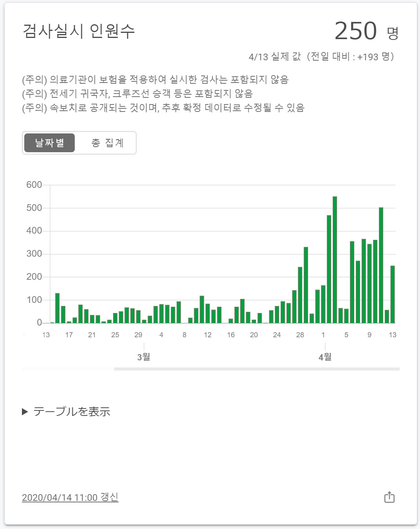Click the April 13 bar of 250
This screenshot has width=420, height=529.
tap(393, 294)
